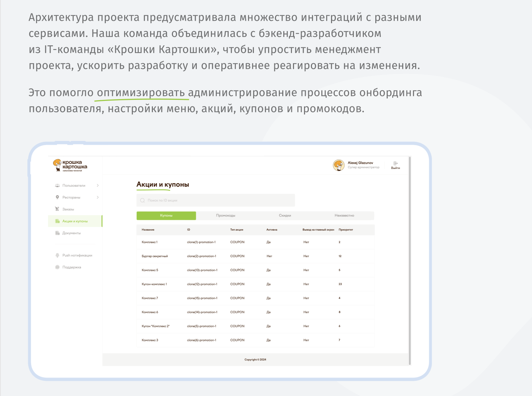Screen dimensions: 532x396
Task: Click the ID clone(2)-promotion-1
Action: tap(202, 256)
